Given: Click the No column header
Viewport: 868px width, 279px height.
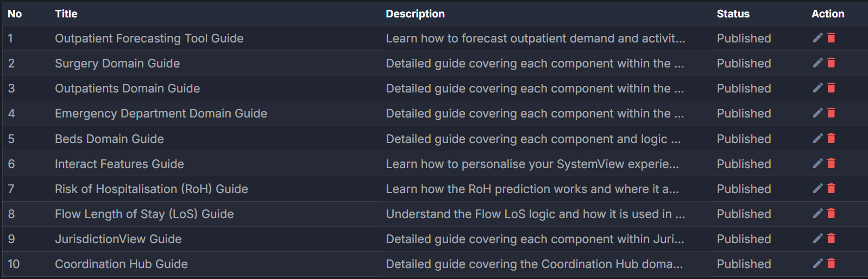Looking at the screenshot, I should pos(15,14).
